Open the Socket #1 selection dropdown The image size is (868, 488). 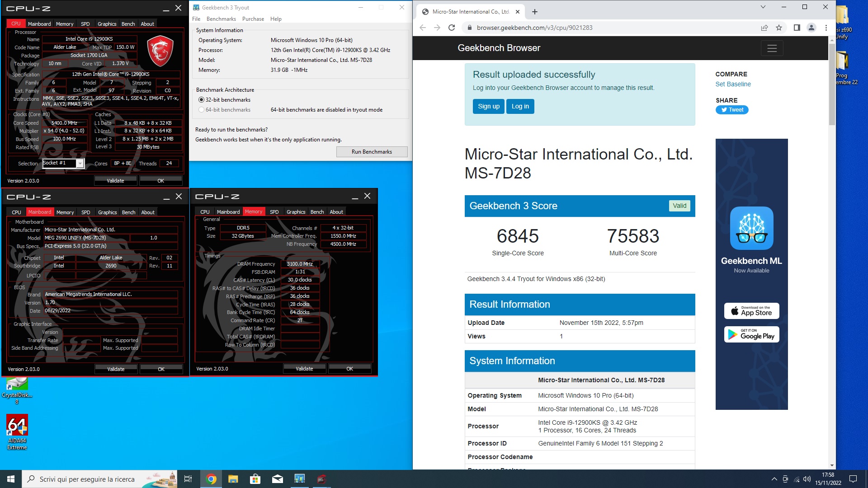tap(80, 164)
